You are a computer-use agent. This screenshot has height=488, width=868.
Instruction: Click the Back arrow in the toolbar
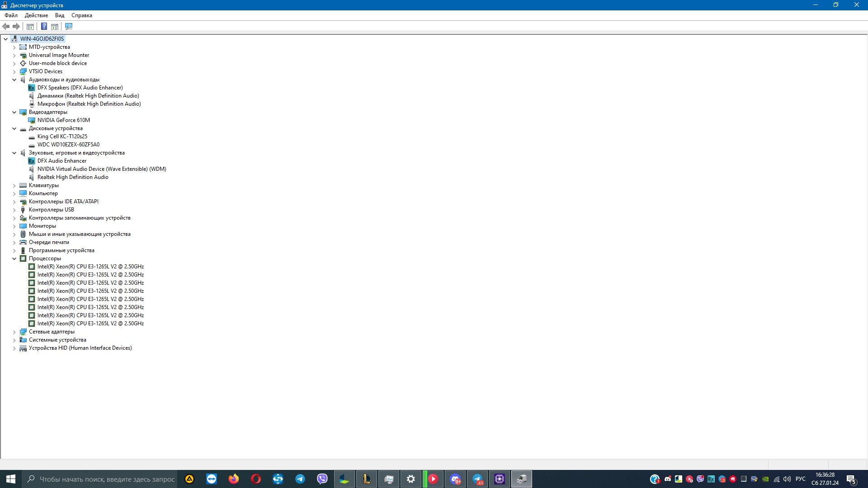click(x=6, y=27)
